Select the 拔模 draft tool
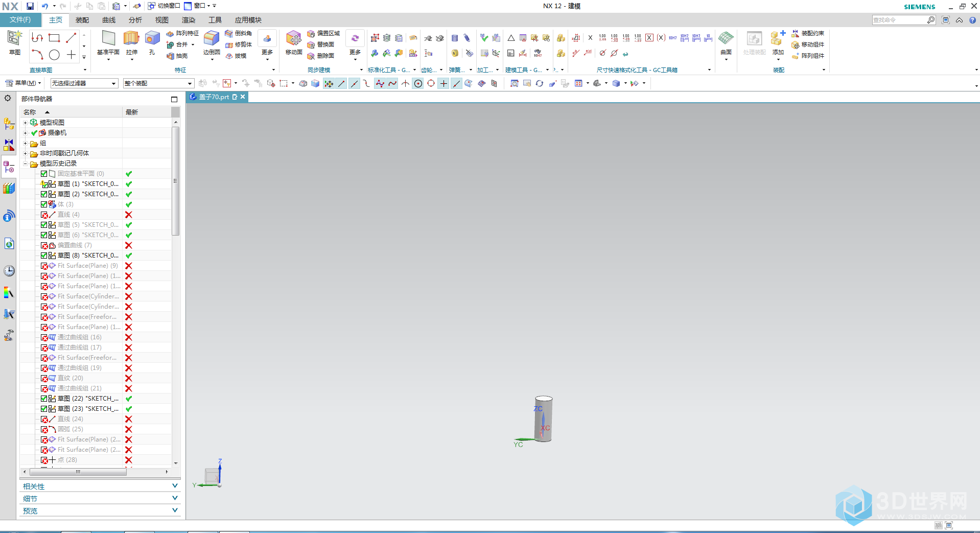Image resolution: width=980 pixels, height=533 pixels. click(236, 56)
